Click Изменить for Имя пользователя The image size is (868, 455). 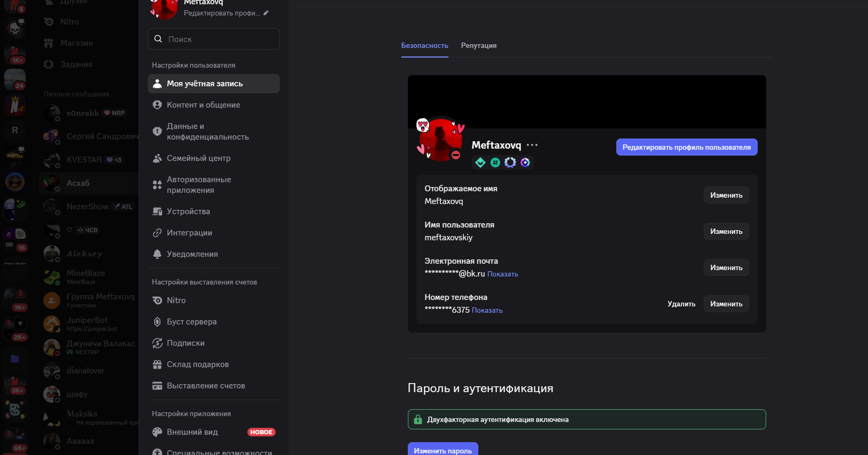[x=726, y=231]
